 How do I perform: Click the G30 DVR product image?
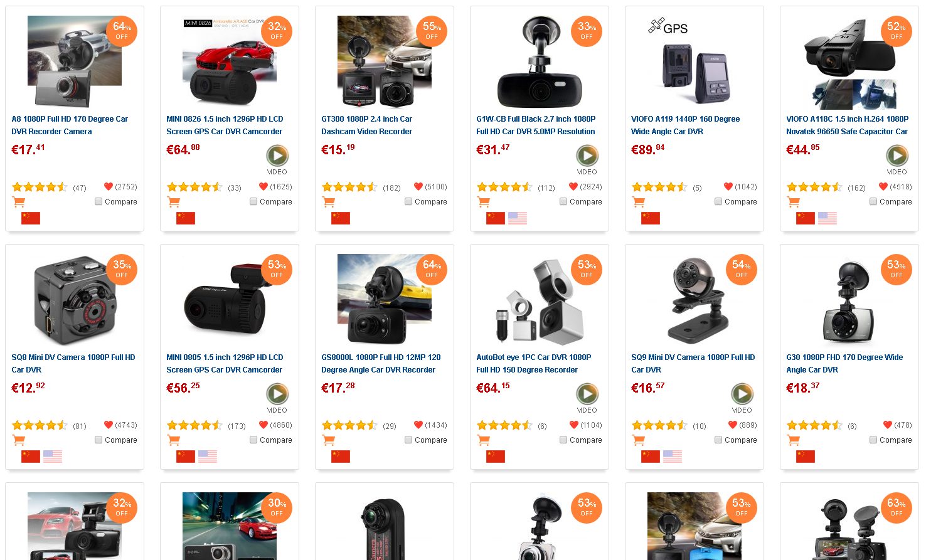pos(849,300)
